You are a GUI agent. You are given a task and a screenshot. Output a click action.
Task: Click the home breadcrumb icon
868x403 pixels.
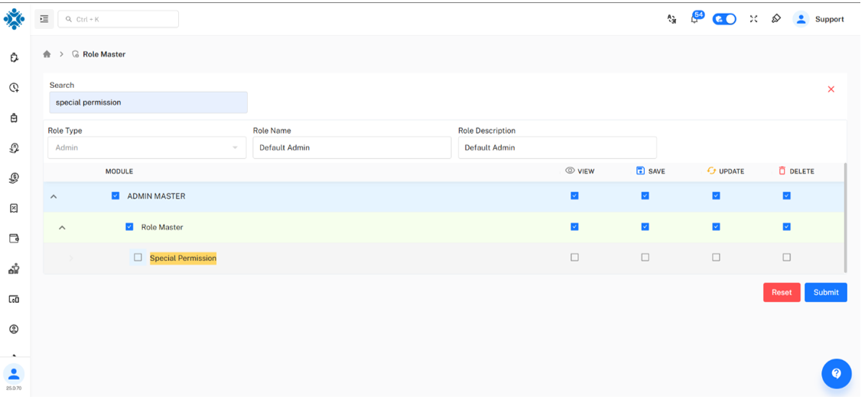click(x=47, y=54)
